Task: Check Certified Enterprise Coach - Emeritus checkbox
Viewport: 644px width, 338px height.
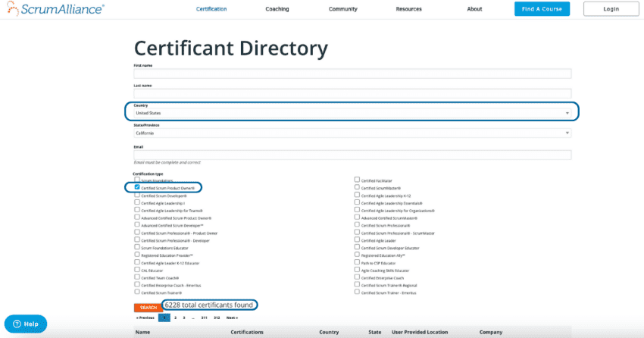Action: click(x=137, y=285)
